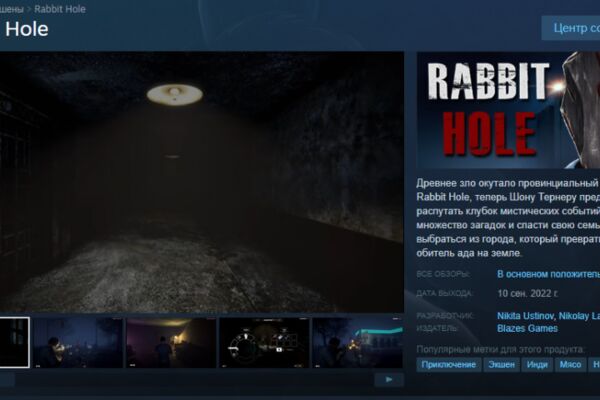Open the Rabbit Hole breadcrumb link
600x400 pixels.
click(x=60, y=9)
